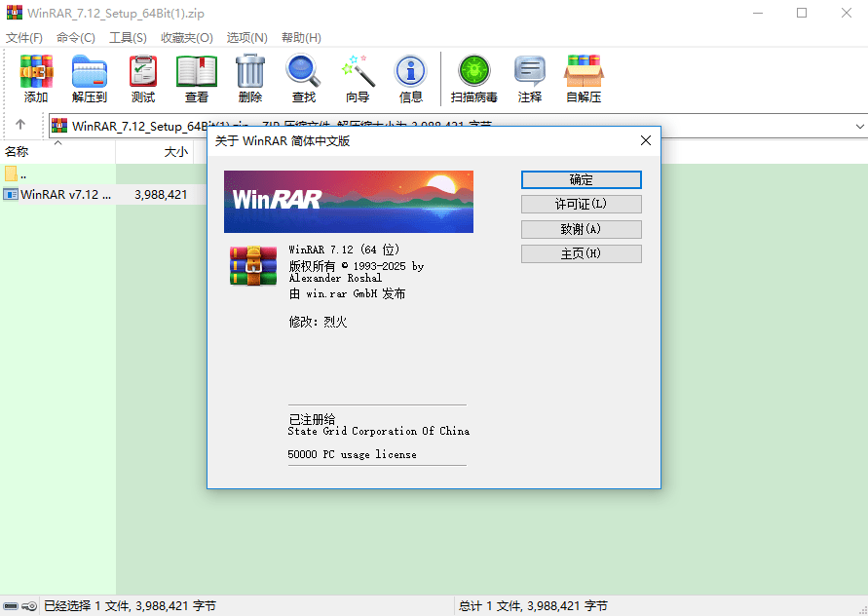Click the 信息 (Info) toolbar icon
Image resolution: width=868 pixels, height=616 pixels.
[410, 78]
